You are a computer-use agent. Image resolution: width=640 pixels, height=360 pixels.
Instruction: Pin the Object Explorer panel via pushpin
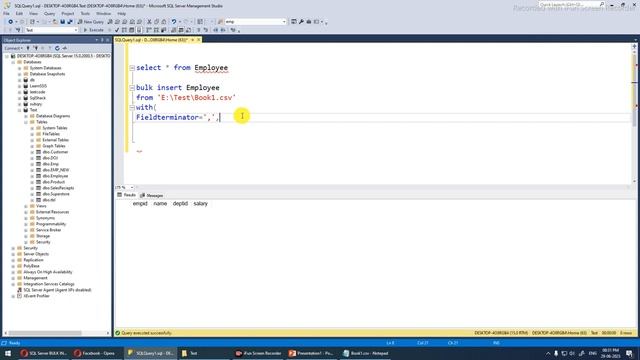pos(102,40)
